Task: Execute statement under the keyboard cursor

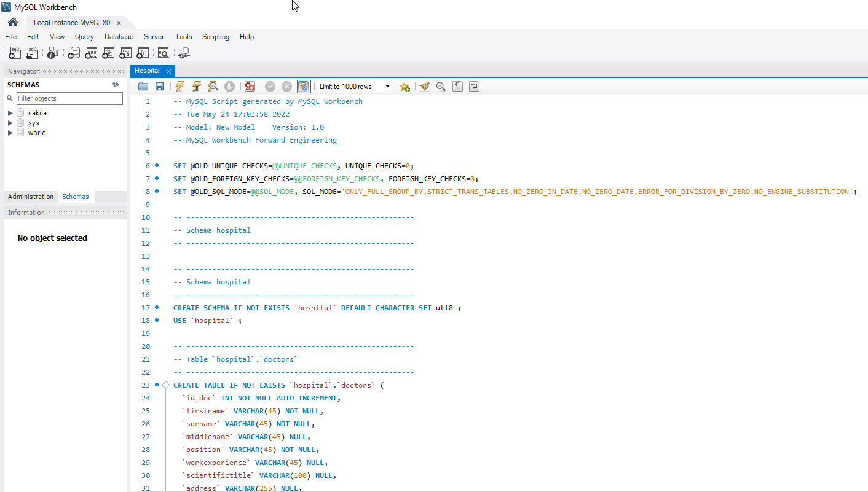Action: (x=197, y=87)
